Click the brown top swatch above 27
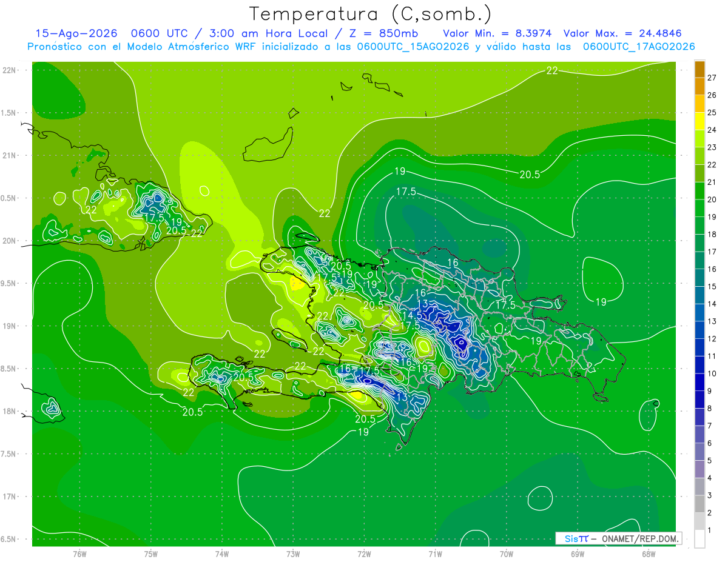Image resolution: width=728 pixels, height=562 pixels. click(x=699, y=69)
